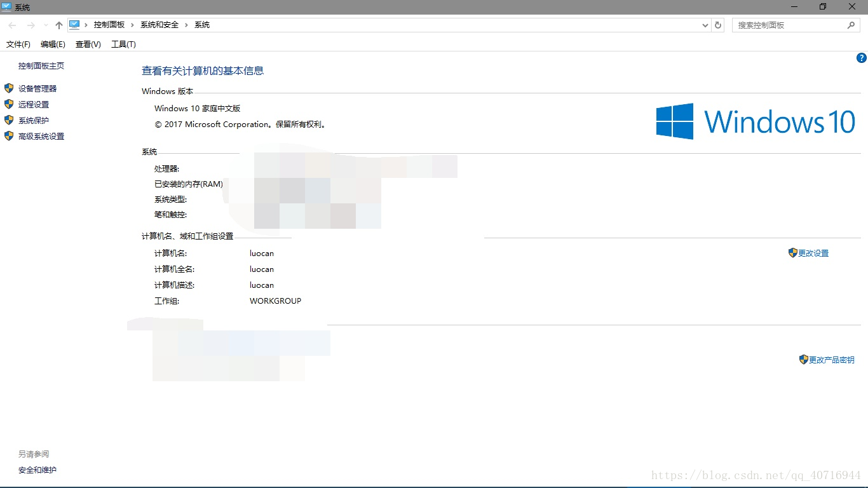Open the 查看(V) menu

click(88, 44)
